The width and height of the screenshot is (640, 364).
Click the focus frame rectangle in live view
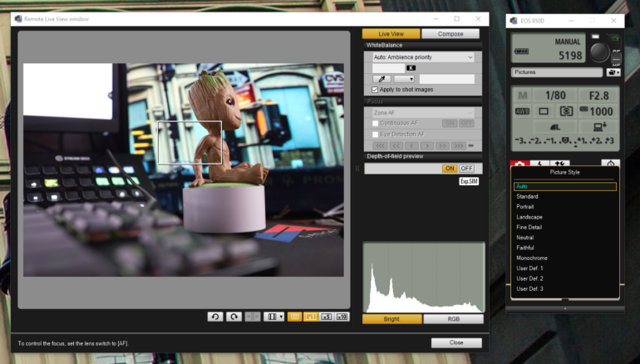click(190, 142)
